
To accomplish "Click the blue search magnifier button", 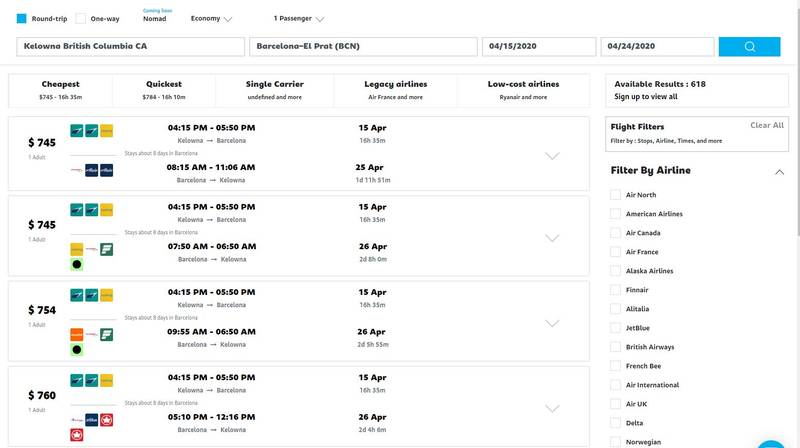I will [749, 47].
